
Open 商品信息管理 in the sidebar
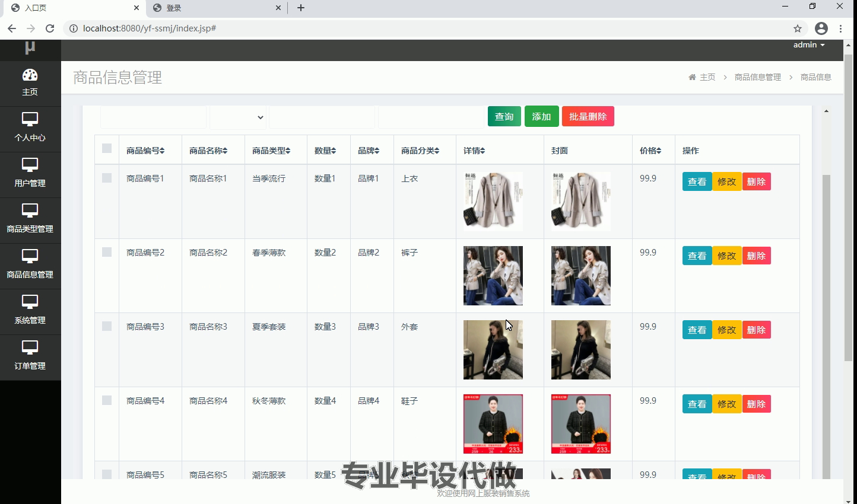[x=30, y=266]
